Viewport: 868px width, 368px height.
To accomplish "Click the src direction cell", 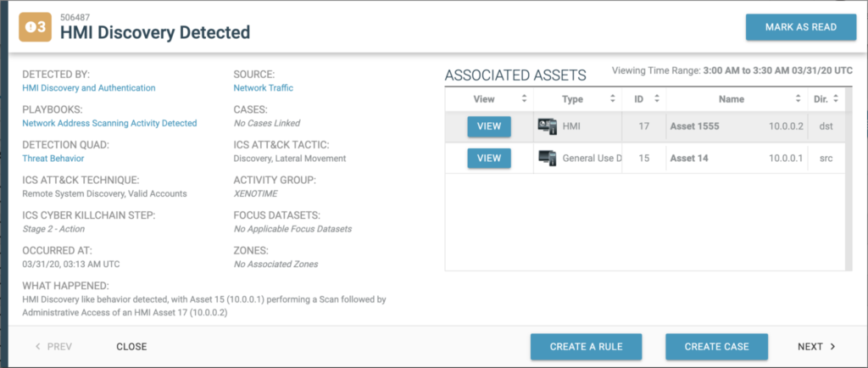I will coord(826,159).
